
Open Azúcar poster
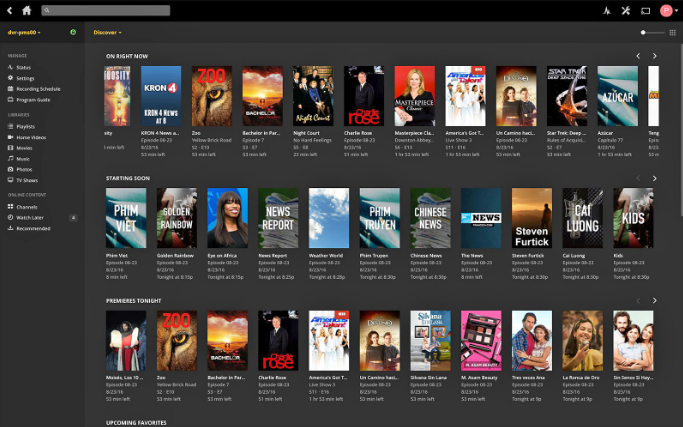(x=618, y=96)
